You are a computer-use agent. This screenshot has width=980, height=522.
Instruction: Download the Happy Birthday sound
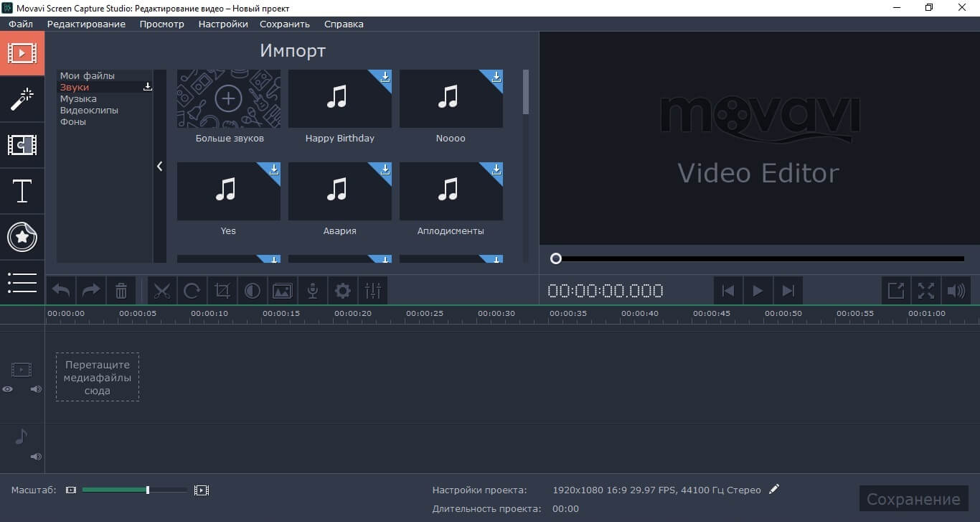pos(385,77)
